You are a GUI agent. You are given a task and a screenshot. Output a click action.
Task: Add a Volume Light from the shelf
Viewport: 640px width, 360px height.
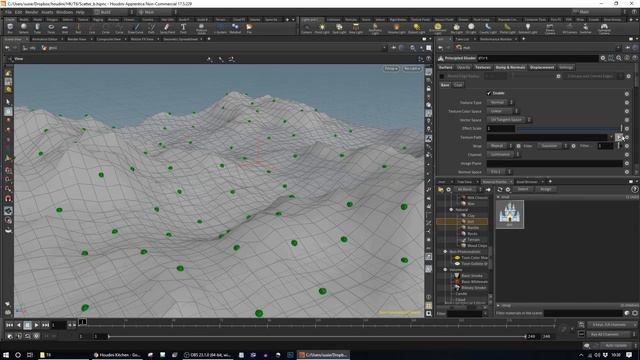point(396,28)
